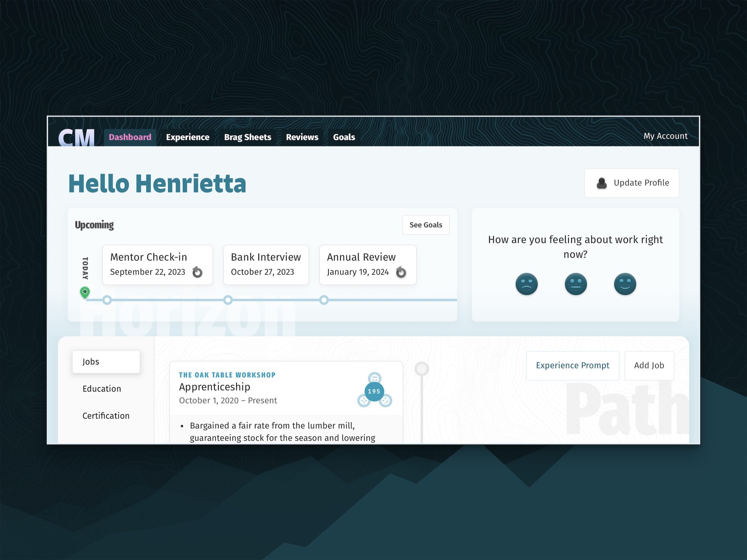Click the 195 mood score badge
The height and width of the screenshot is (560, 747).
374,392
